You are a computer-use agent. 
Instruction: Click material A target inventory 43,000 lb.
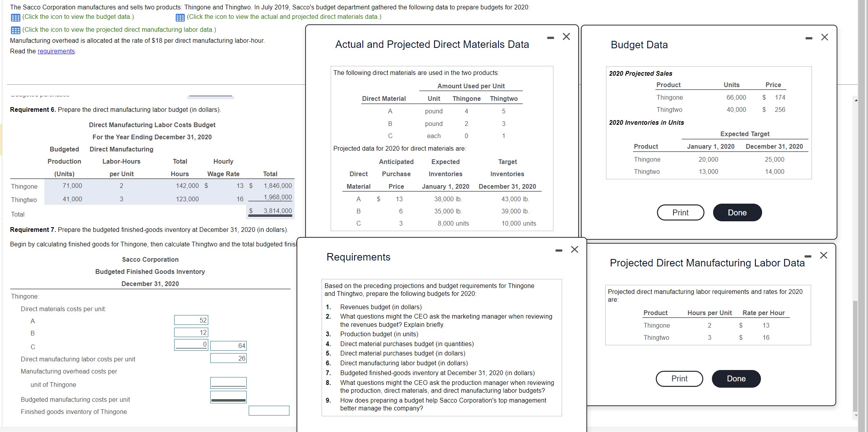pyautogui.click(x=515, y=199)
